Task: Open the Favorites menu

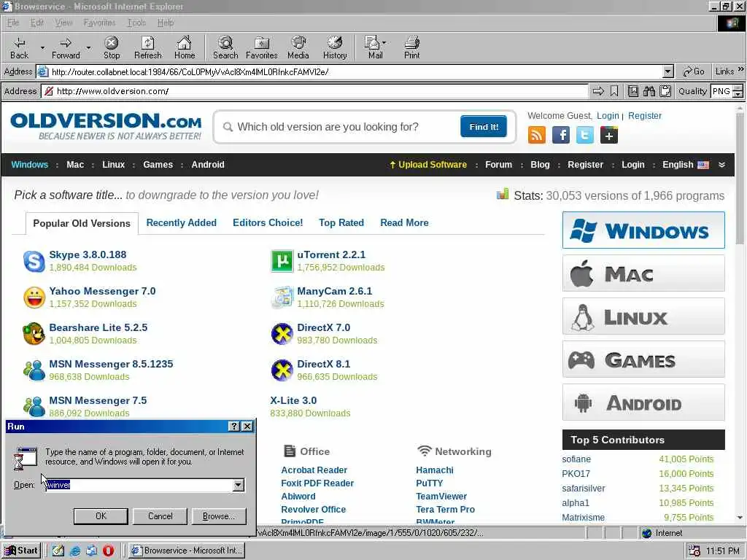Action: tap(99, 23)
